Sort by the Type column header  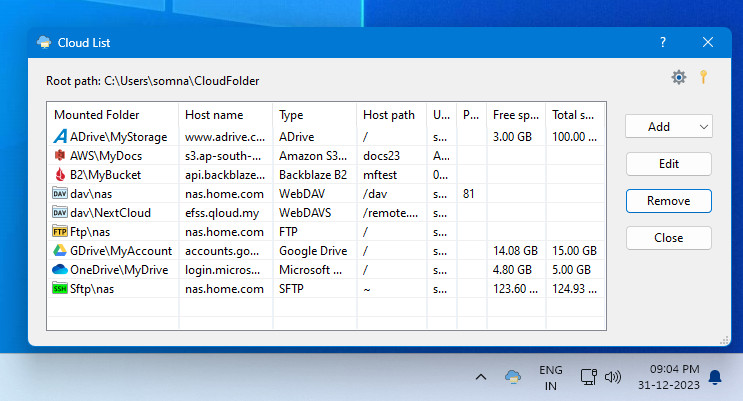tap(315, 115)
